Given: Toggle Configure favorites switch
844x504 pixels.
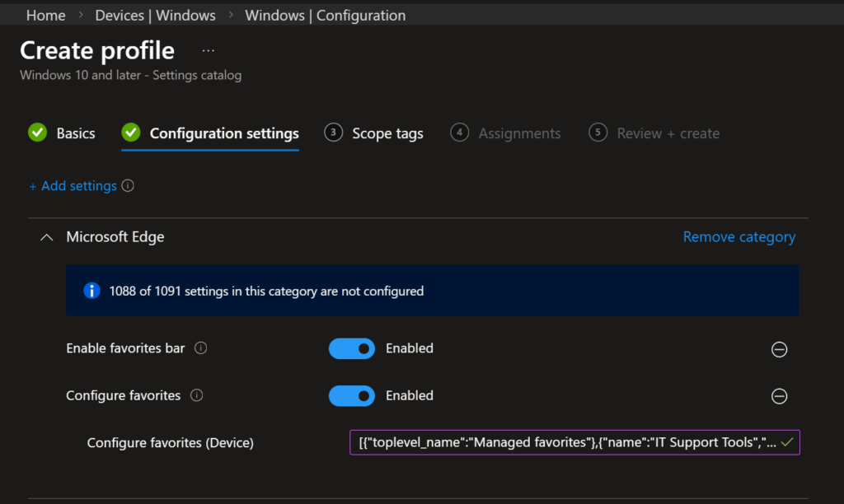Looking at the screenshot, I should tap(351, 396).
